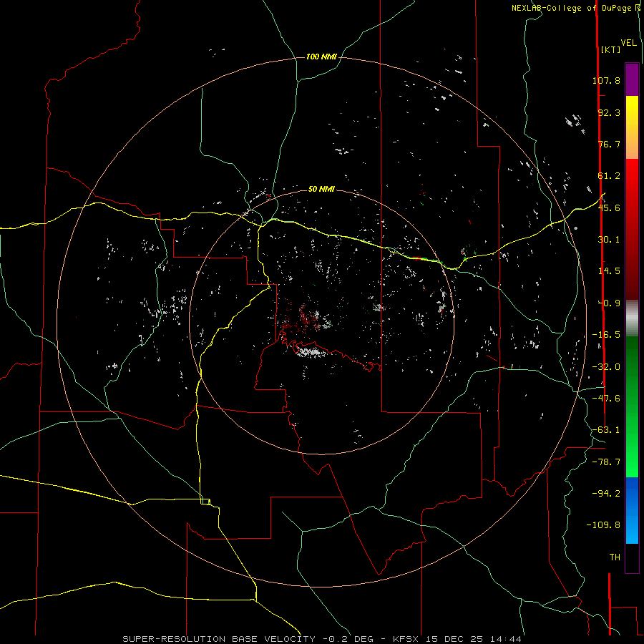The image size is (644, 644).
Task: Select the -47.6 legend value
Action: 606,399
